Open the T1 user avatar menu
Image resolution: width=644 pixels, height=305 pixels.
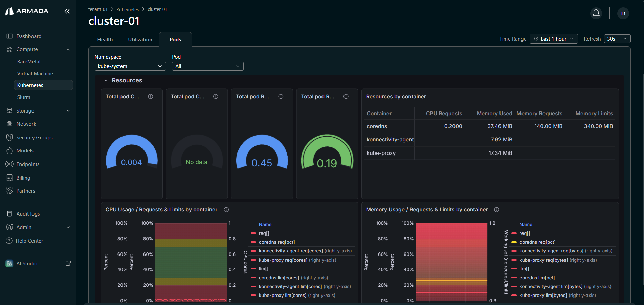[623, 14]
